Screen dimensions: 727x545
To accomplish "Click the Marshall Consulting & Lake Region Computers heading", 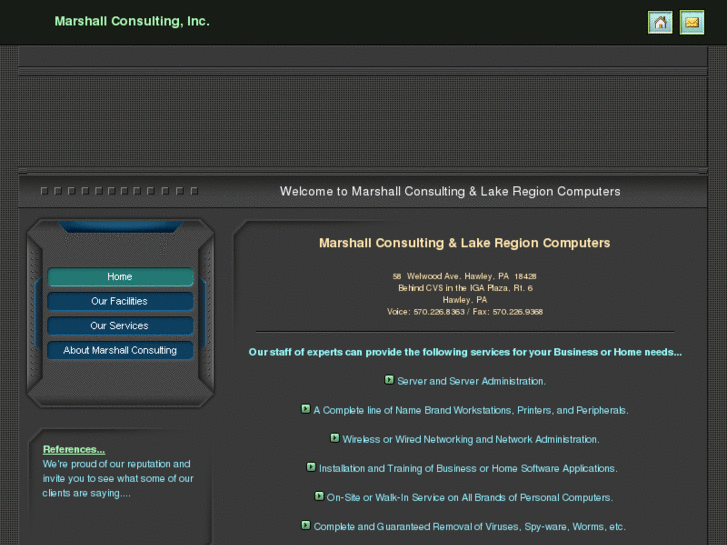I will tap(465, 243).
